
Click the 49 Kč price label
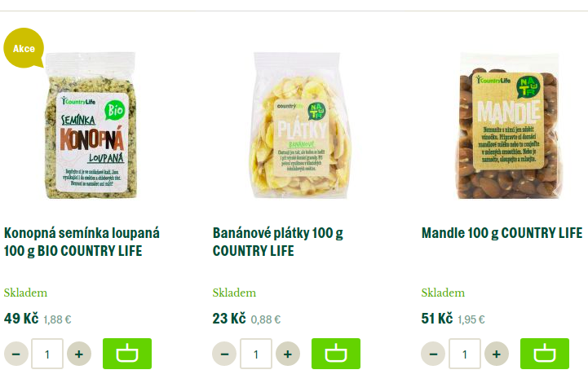point(21,319)
